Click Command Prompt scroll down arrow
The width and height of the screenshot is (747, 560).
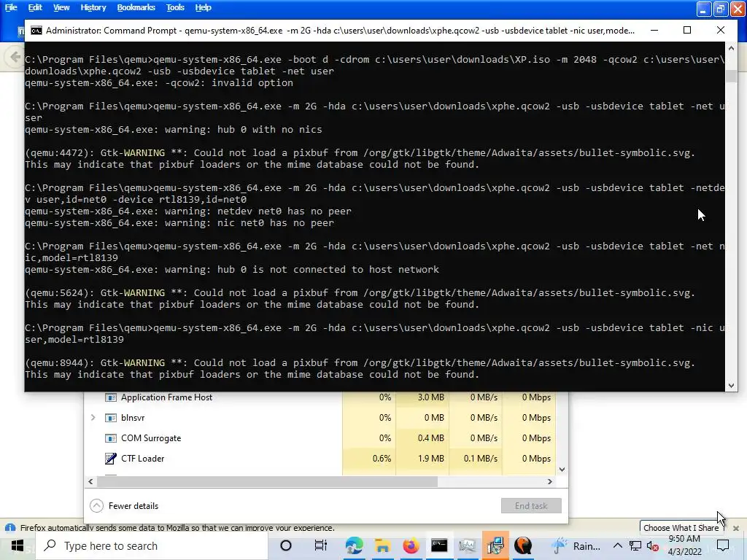pos(731,386)
